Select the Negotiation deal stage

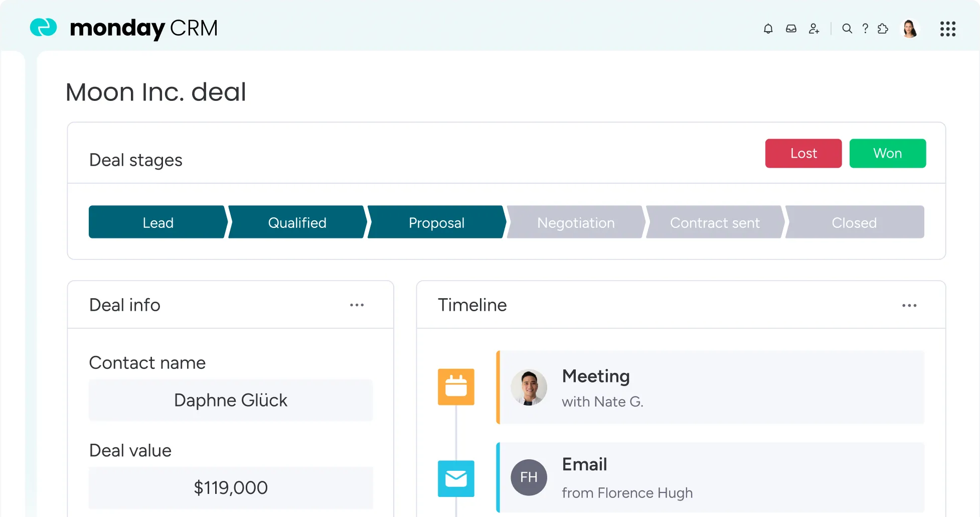click(x=576, y=222)
